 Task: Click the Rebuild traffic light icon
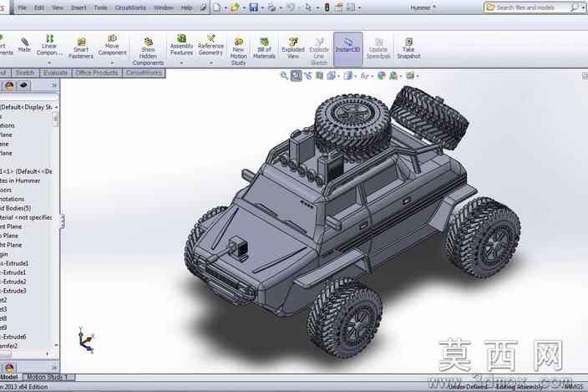327,8
